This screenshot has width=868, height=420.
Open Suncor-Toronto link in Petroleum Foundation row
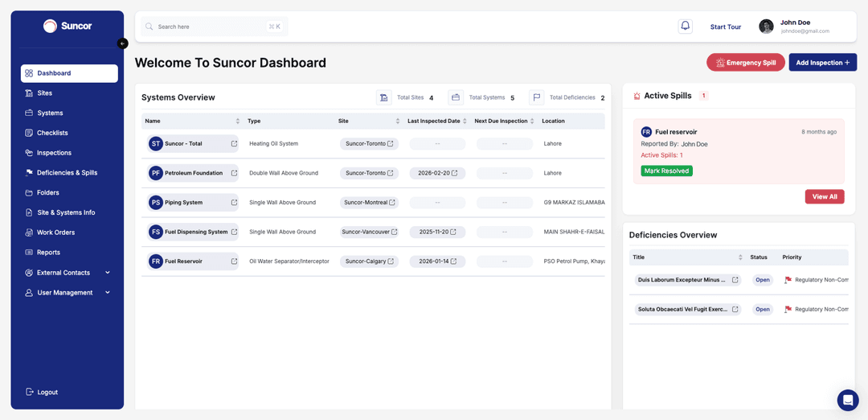click(369, 173)
